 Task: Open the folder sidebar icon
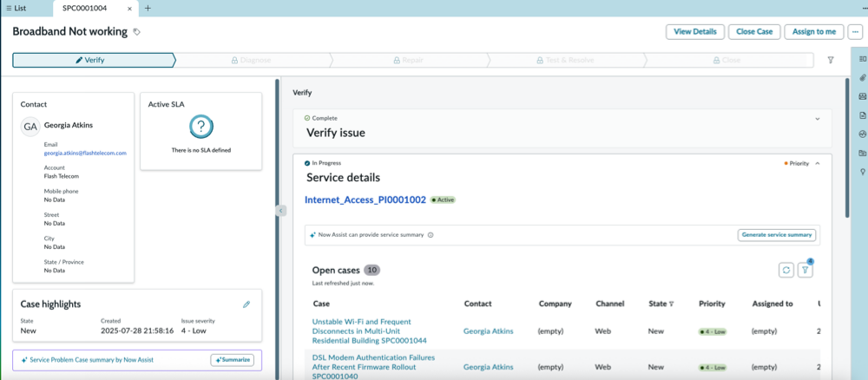862,154
